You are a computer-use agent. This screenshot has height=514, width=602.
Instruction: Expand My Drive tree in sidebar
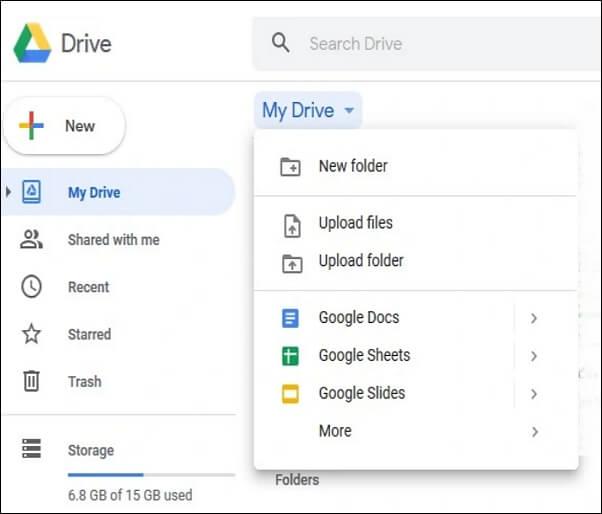pos(9,192)
